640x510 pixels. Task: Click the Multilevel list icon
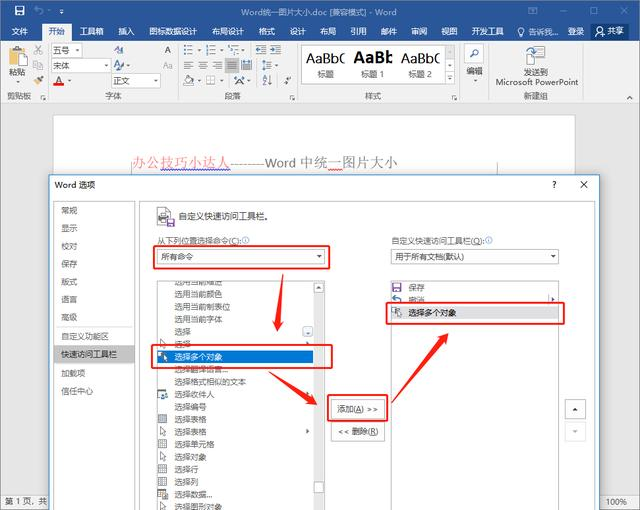coord(234,50)
